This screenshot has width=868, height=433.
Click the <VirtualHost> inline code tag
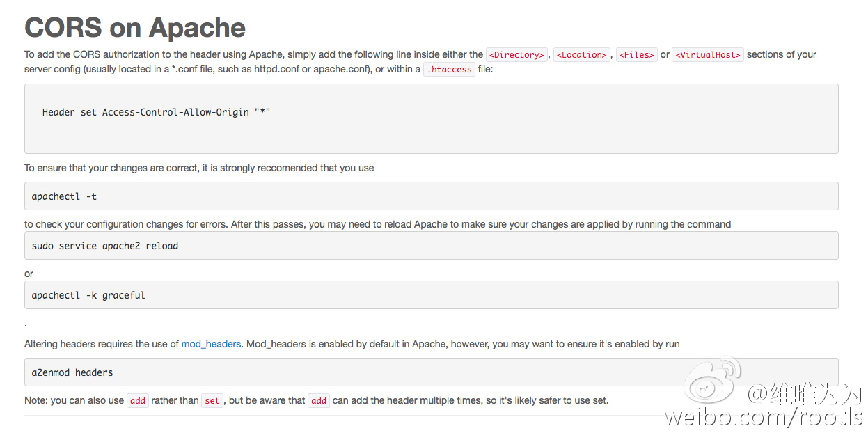(708, 55)
